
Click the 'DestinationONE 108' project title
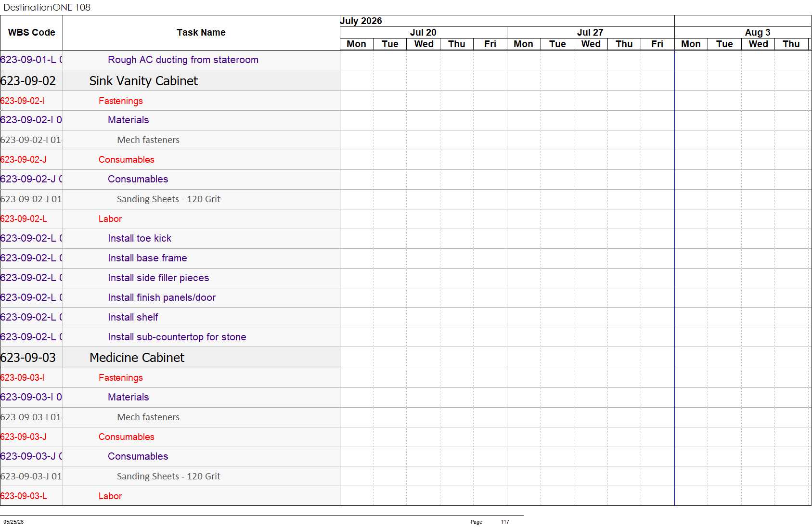point(47,7)
